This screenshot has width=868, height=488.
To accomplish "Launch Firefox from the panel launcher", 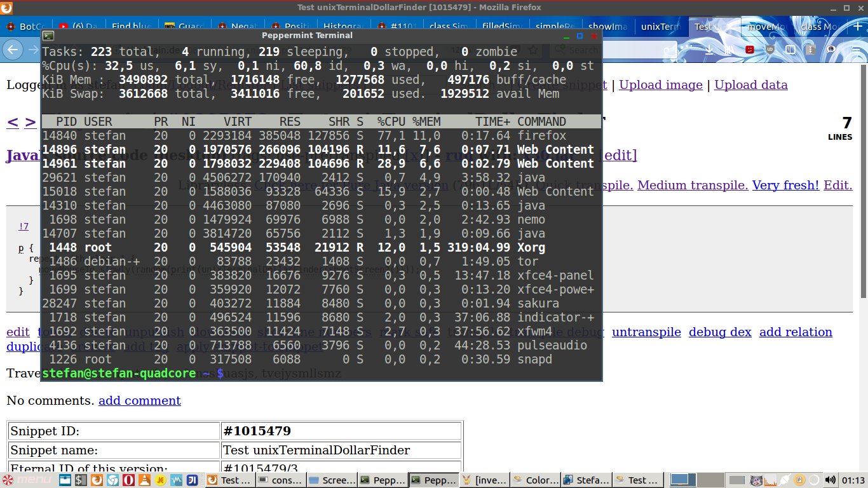I will [97, 480].
